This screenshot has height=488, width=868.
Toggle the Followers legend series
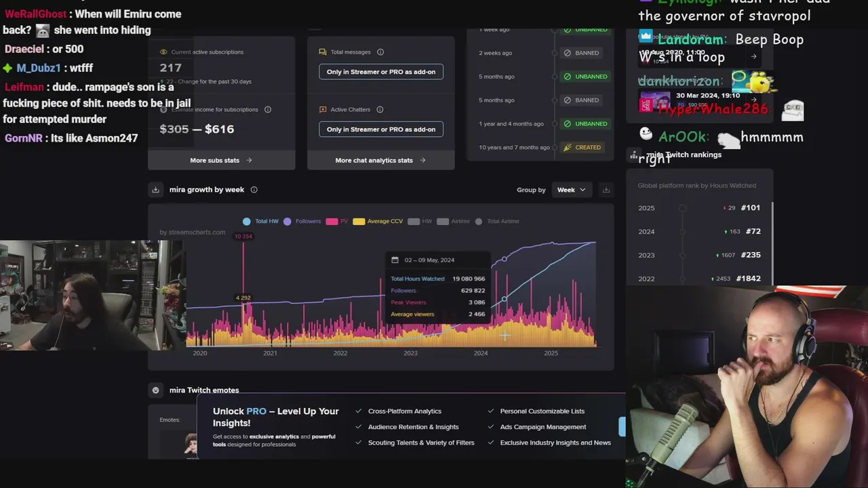(x=302, y=221)
